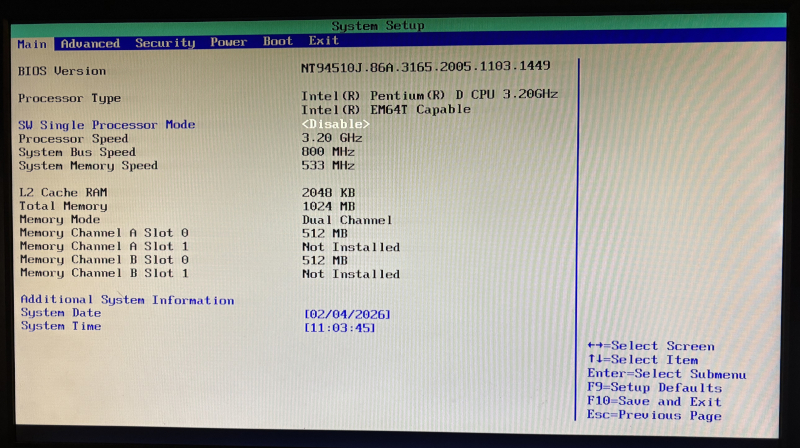Click the Total Memory value 1024 MB
The image size is (800, 448).
[329, 206]
